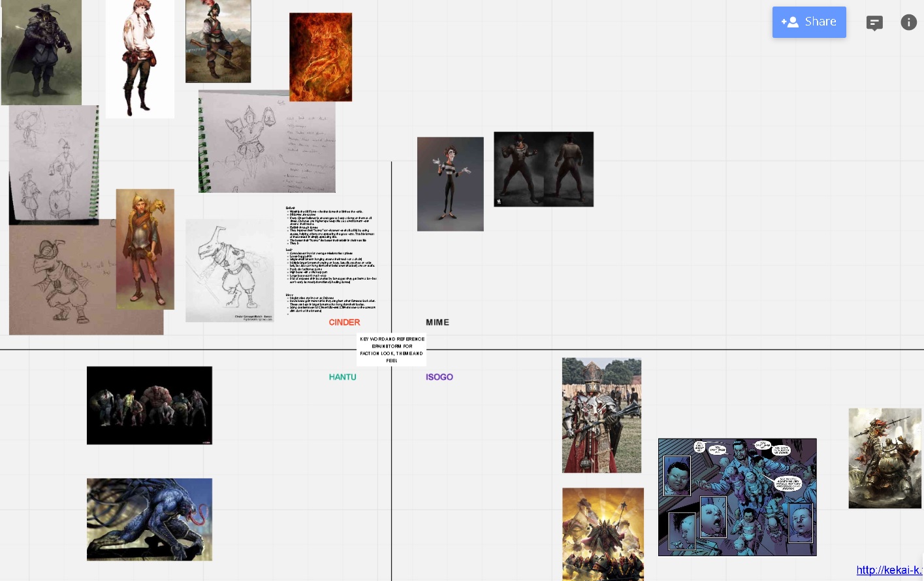Click the blue crouching monster image

coord(150,520)
